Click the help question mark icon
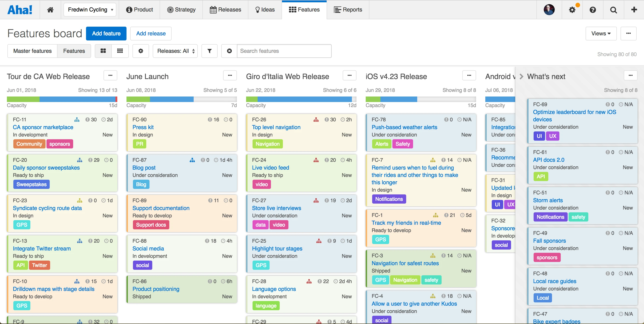 (592, 10)
